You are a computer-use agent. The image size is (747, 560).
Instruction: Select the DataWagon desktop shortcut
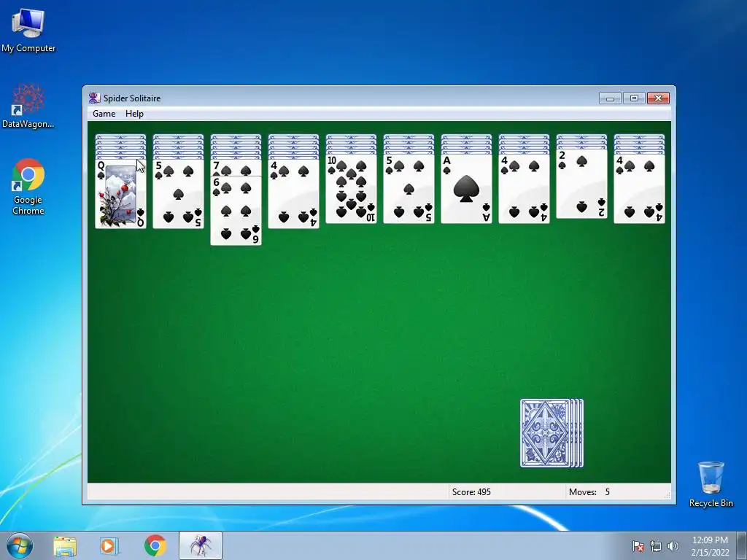click(x=28, y=106)
